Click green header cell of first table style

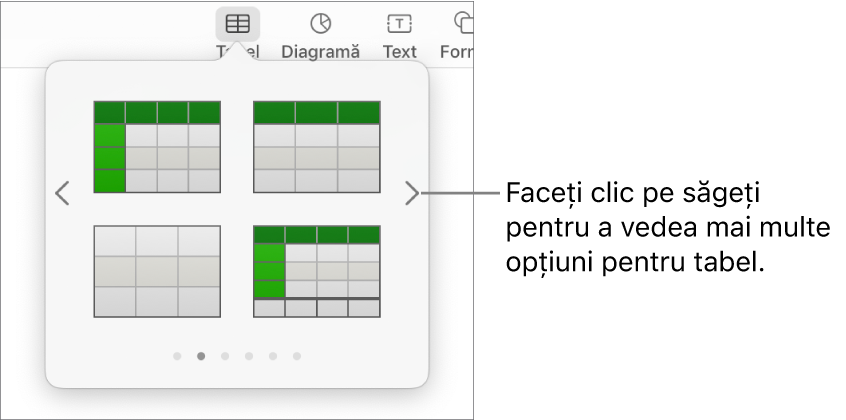coord(157,112)
